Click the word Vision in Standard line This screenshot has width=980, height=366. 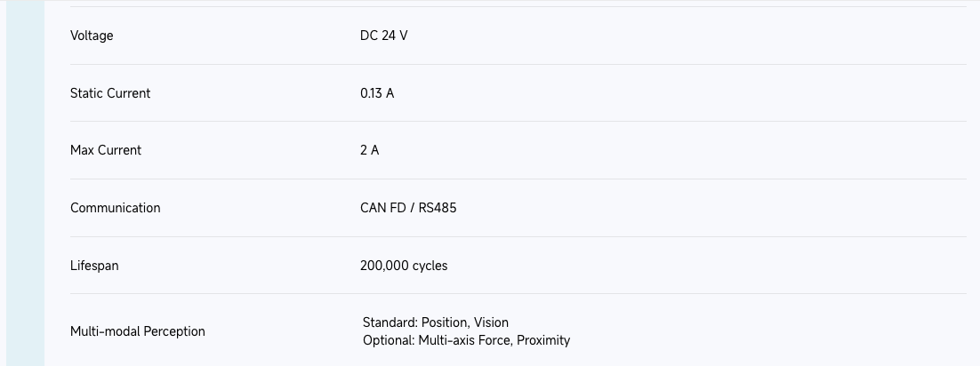(491, 322)
